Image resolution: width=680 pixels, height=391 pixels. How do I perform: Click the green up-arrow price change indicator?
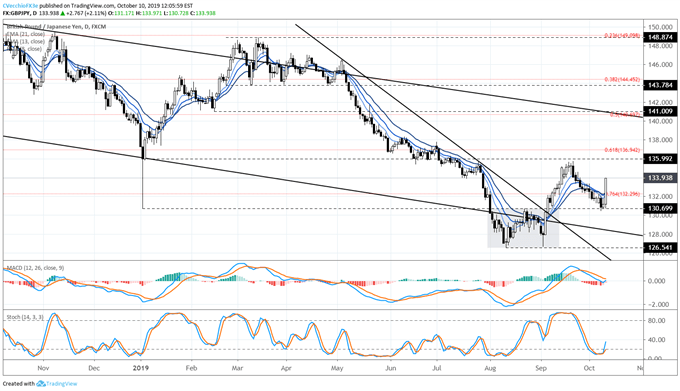pyautogui.click(x=62, y=13)
